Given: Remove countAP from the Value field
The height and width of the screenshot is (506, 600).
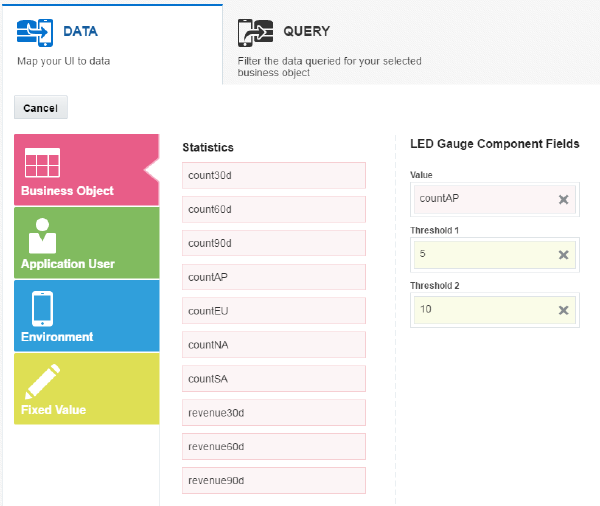Looking at the screenshot, I should (x=563, y=199).
